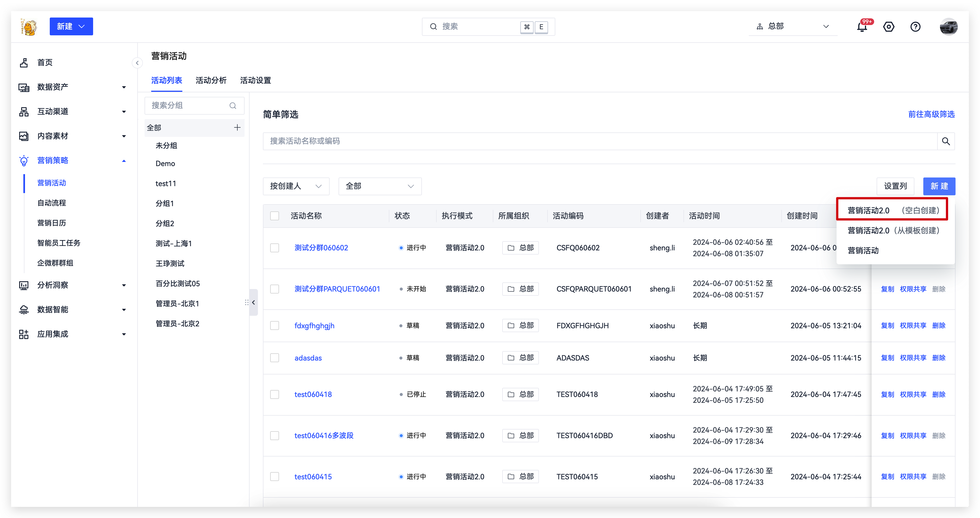The image size is (980, 518).
Task: Collapse the main sidebar with chevron button
Action: coord(137,63)
